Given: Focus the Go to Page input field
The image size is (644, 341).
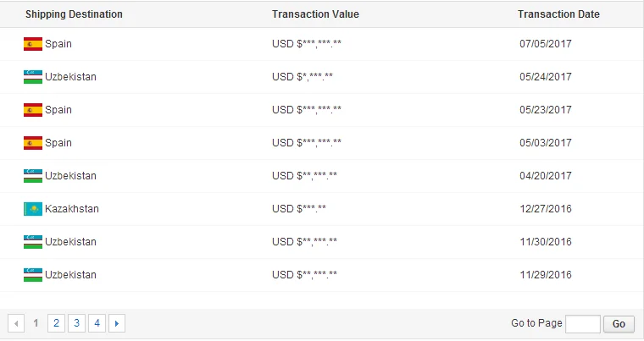Looking at the screenshot, I should 582,323.
